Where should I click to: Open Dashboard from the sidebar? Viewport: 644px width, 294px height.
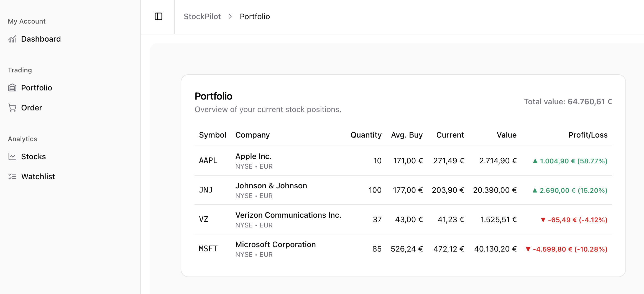point(41,39)
